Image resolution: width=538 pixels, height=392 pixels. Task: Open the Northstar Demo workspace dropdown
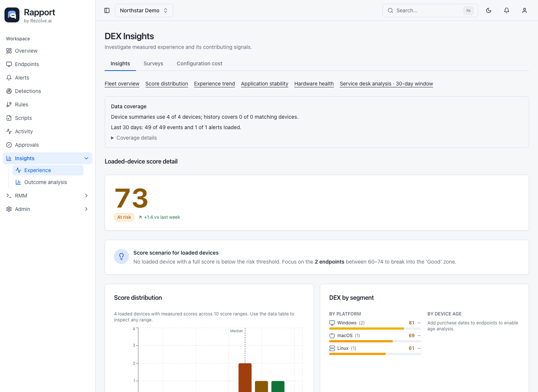[144, 10]
